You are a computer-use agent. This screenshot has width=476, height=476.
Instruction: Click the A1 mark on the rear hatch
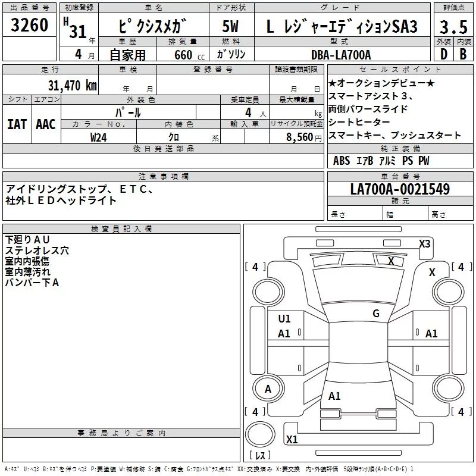point(334,396)
